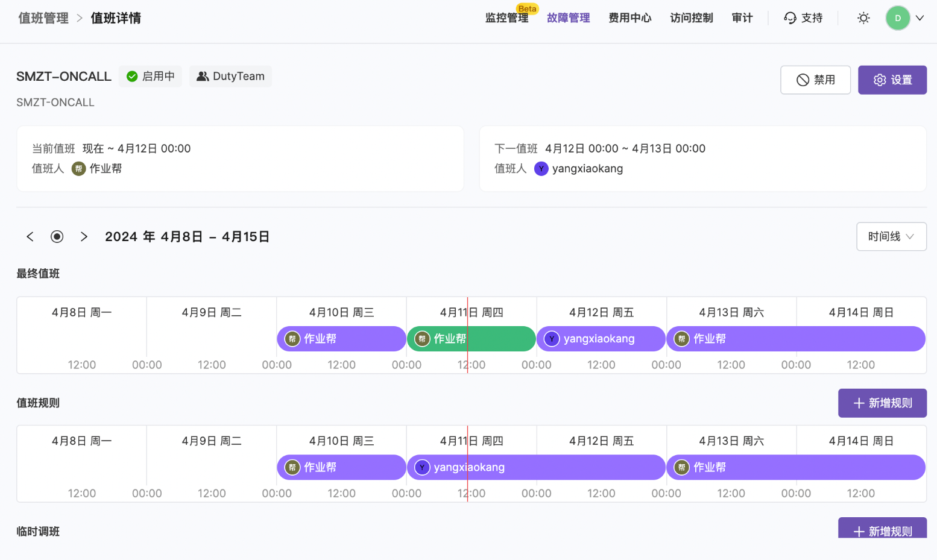
Task: Click 作业帮 avatar in current shift card
Action: point(79,169)
